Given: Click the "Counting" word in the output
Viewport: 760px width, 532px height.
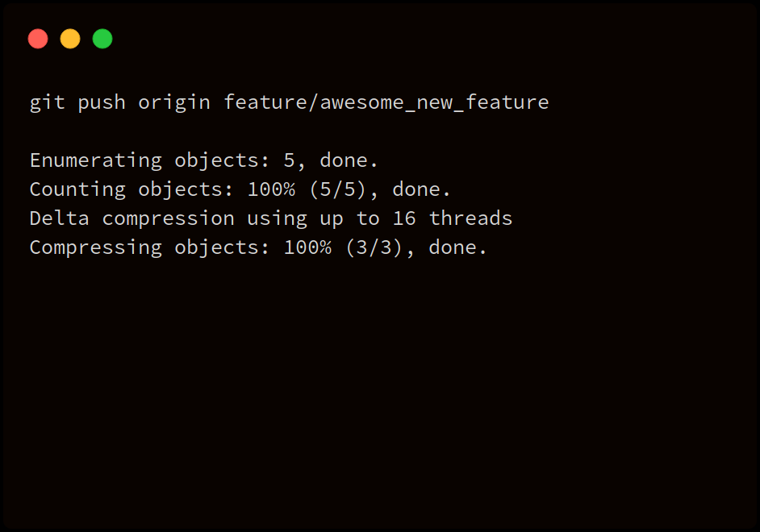Looking at the screenshot, I should [x=77, y=189].
